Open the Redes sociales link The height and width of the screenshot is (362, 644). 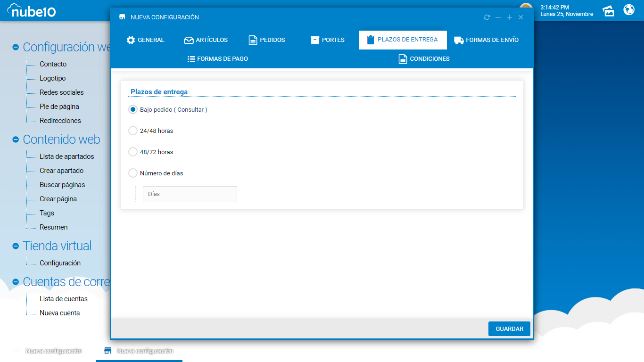pos(61,92)
